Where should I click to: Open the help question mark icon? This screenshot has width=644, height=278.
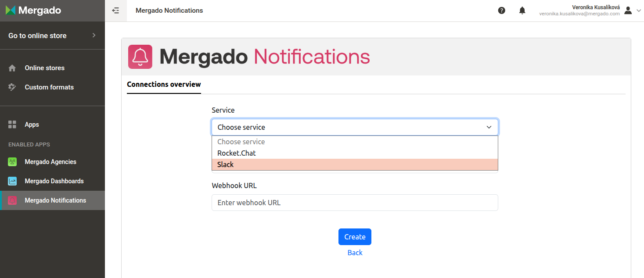coord(502,11)
